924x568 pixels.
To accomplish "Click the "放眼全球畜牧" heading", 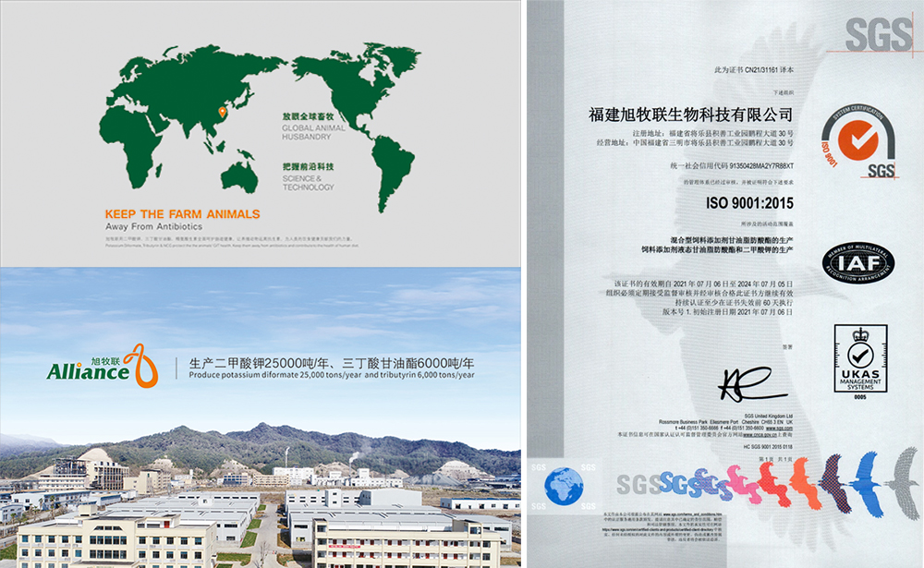I will [x=309, y=116].
